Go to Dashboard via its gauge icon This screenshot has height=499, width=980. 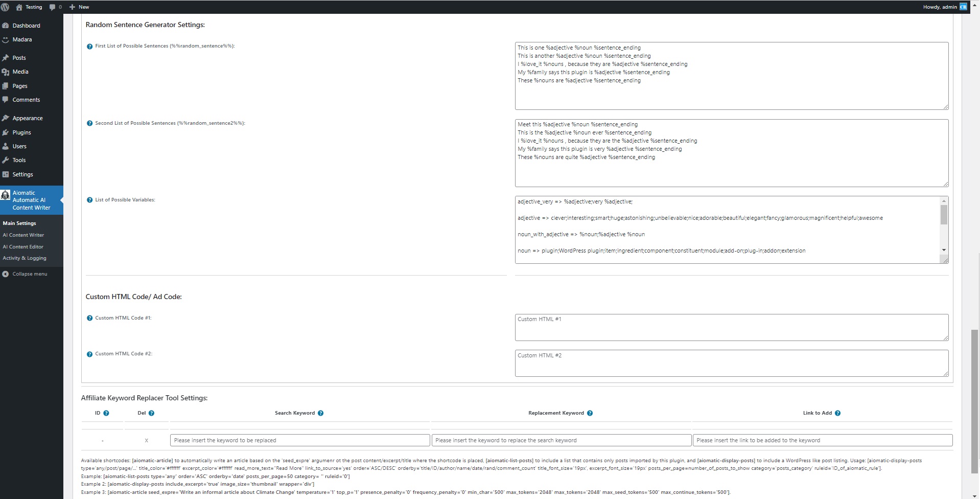[x=6, y=26]
